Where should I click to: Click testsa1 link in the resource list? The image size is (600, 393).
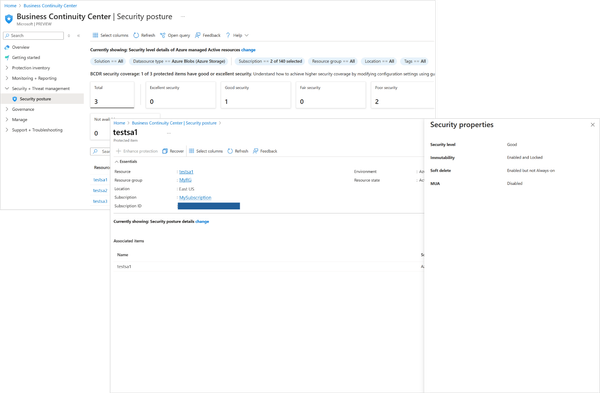[x=100, y=180]
